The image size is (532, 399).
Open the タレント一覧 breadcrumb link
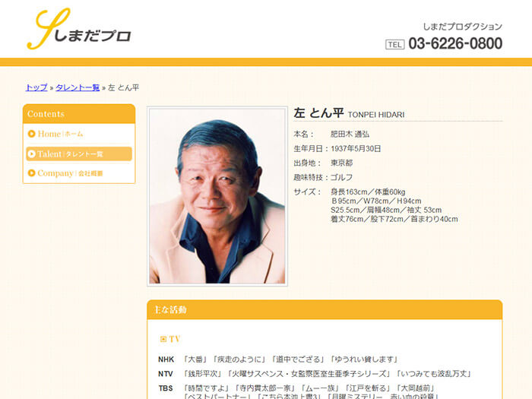click(x=78, y=87)
